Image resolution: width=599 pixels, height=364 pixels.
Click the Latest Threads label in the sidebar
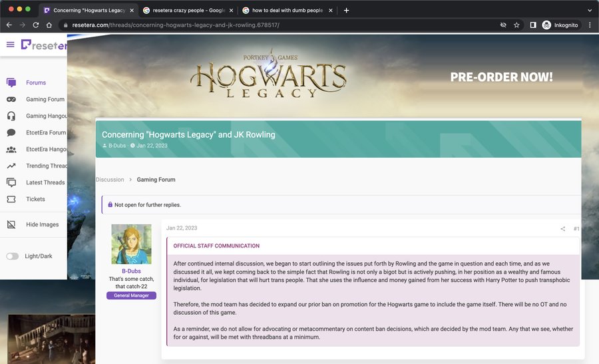[45, 182]
